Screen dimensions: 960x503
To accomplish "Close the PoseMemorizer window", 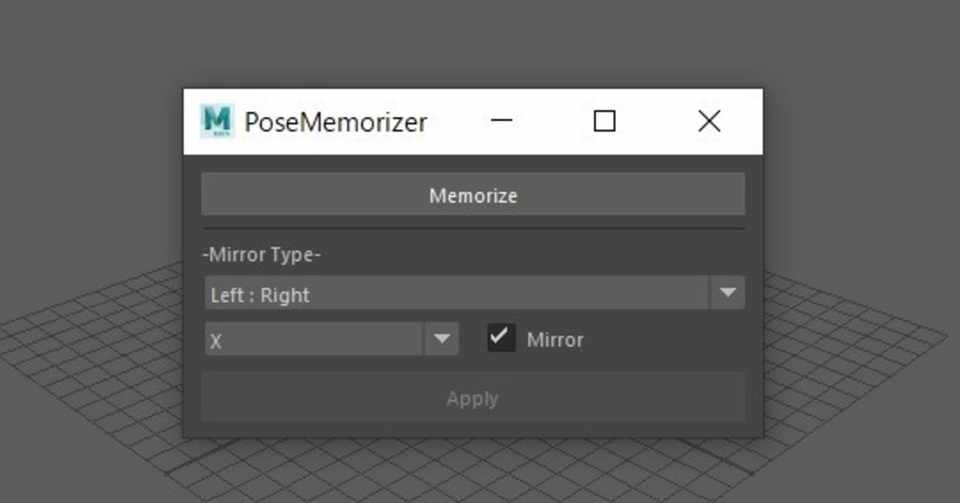I will [x=709, y=121].
